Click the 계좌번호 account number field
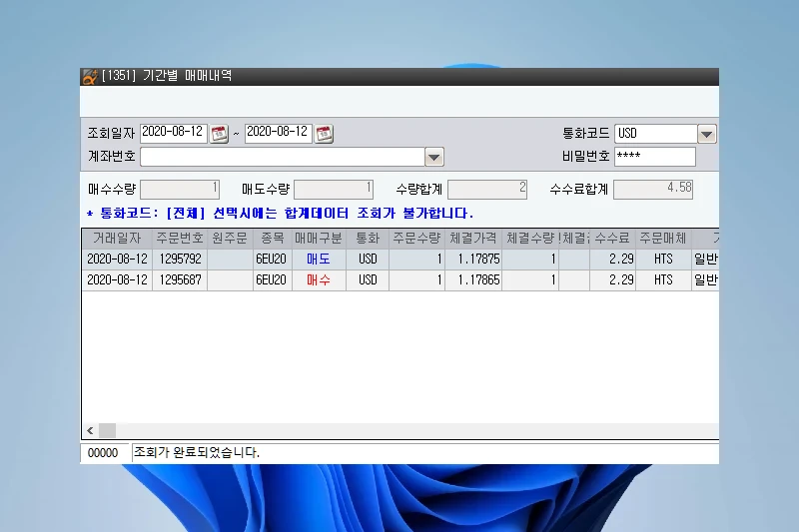799x532 pixels. (283, 157)
